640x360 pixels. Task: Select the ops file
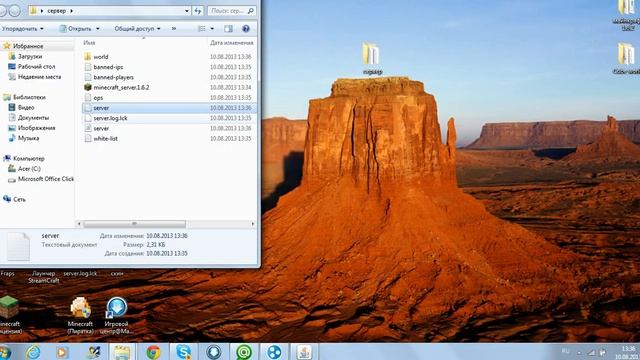(x=98, y=98)
